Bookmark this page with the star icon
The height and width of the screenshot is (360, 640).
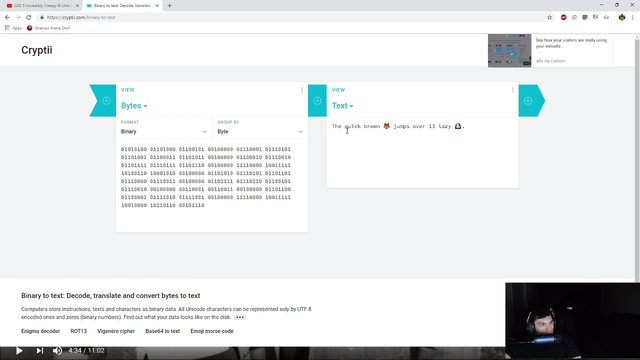[549, 17]
